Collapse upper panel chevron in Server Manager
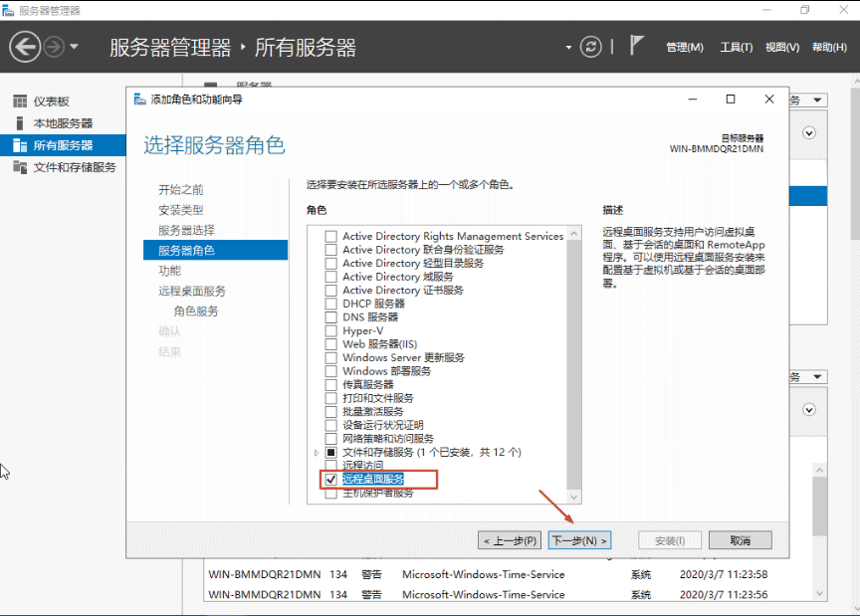 click(809, 132)
